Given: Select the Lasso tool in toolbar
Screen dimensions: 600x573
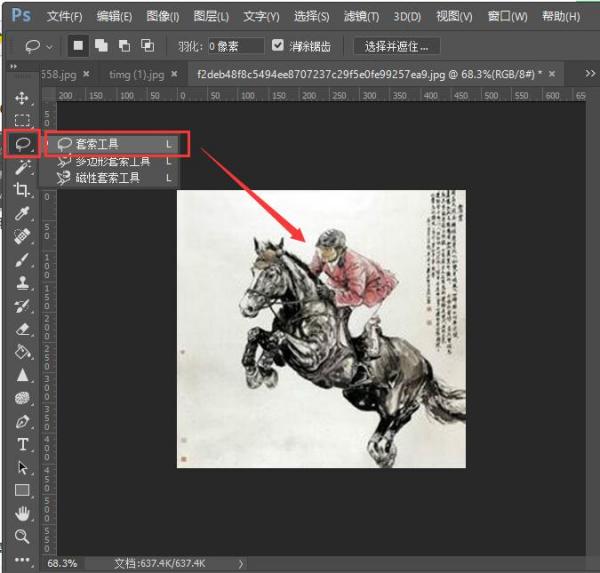Looking at the screenshot, I should [x=23, y=144].
